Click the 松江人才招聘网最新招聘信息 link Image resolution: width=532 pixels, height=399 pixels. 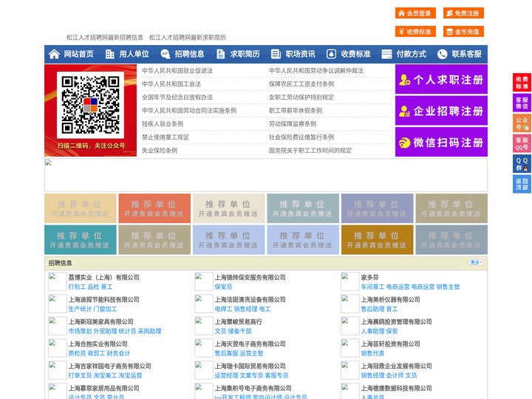click(x=104, y=38)
